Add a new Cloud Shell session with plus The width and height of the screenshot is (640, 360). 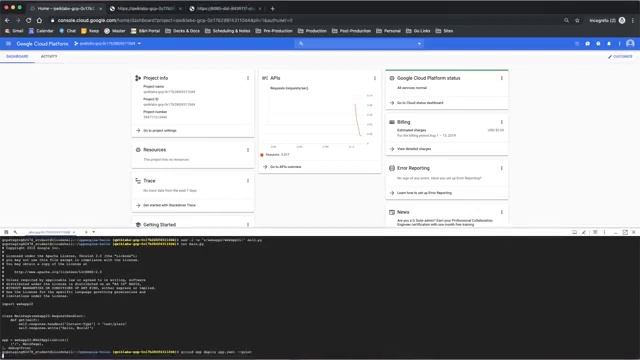tap(86, 232)
